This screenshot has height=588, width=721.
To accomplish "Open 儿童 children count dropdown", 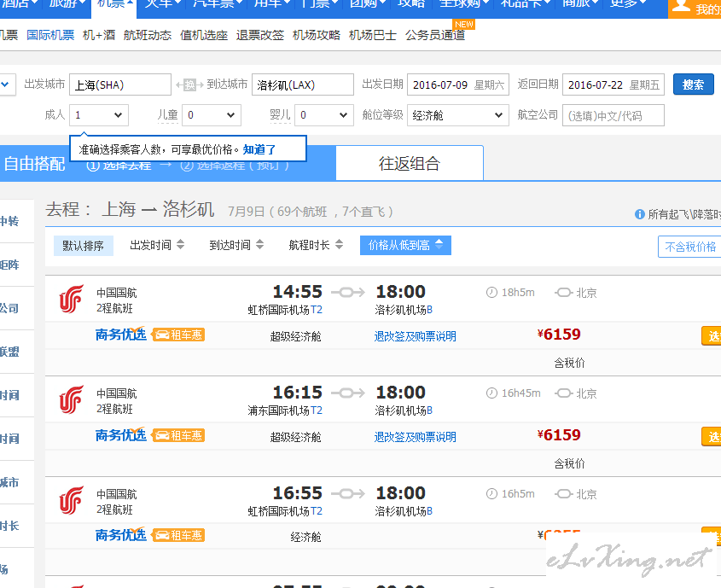I will [x=212, y=115].
